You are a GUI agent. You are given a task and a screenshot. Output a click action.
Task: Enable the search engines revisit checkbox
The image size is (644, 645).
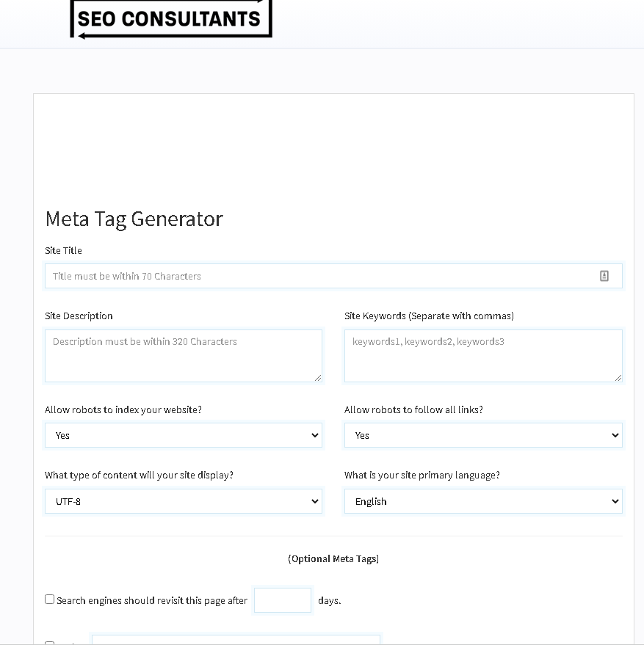50,600
